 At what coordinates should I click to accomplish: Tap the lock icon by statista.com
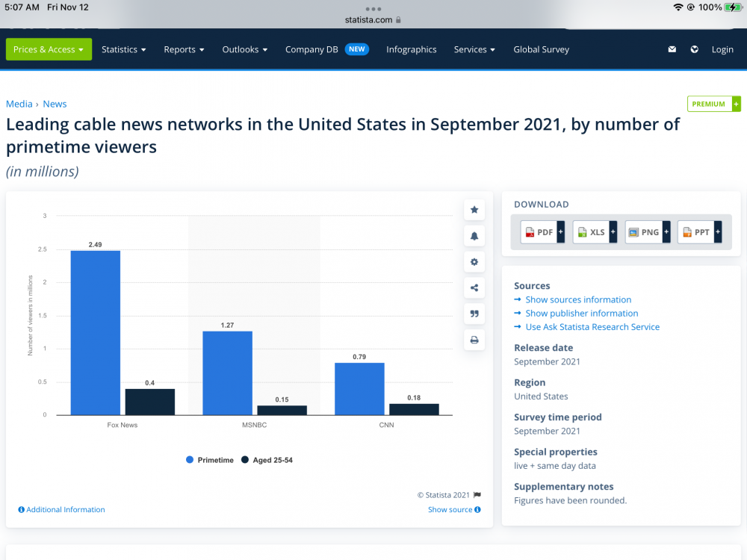398,20
